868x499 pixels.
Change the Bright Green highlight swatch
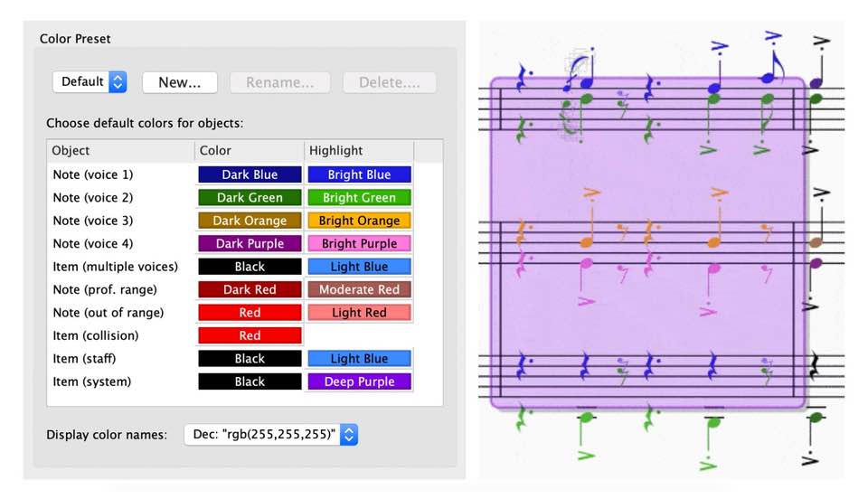pos(359,197)
